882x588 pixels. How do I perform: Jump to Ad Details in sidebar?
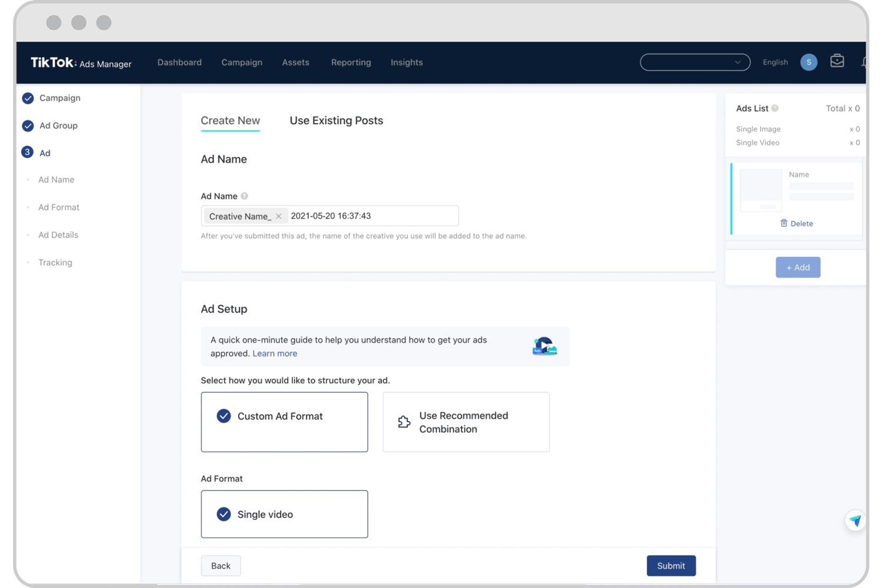58,235
